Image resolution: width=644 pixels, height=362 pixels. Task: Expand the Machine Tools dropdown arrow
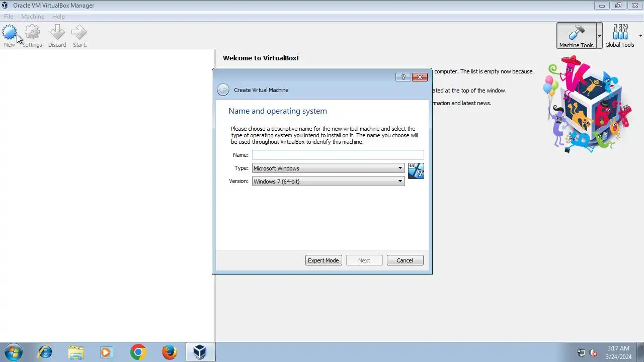point(599,36)
